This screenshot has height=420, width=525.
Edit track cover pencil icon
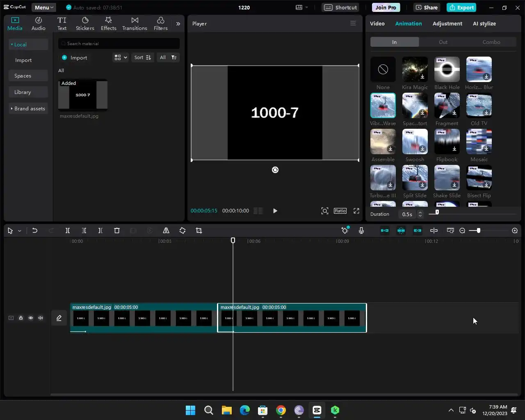coord(59,318)
